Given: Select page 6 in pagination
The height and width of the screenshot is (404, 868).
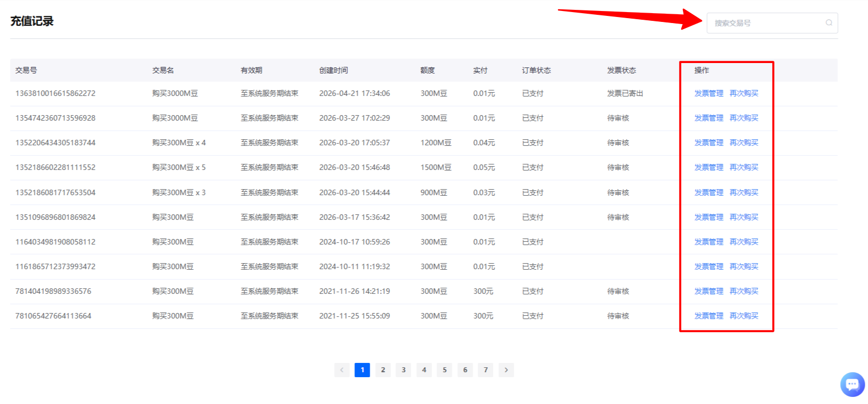Looking at the screenshot, I should [x=465, y=370].
